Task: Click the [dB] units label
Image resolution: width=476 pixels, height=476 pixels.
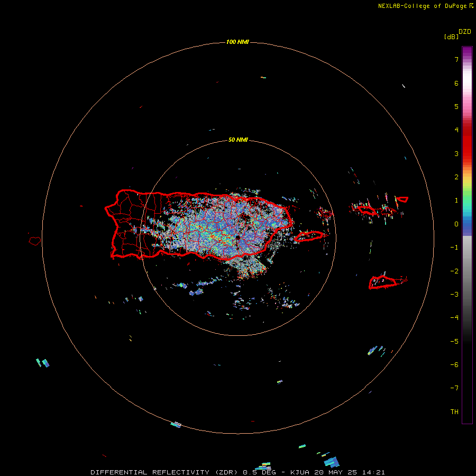Action: [451, 36]
